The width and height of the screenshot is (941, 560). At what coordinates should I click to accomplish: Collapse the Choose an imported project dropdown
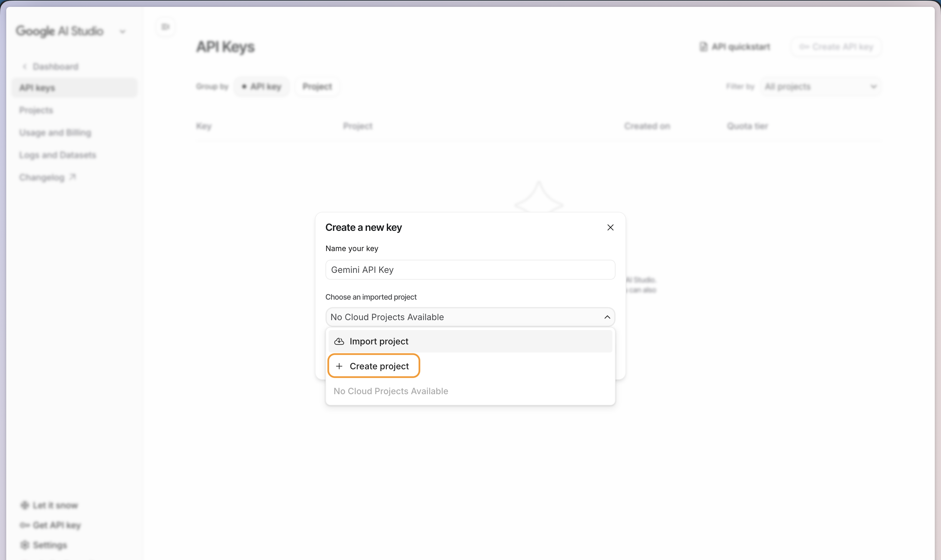pyautogui.click(x=607, y=317)
